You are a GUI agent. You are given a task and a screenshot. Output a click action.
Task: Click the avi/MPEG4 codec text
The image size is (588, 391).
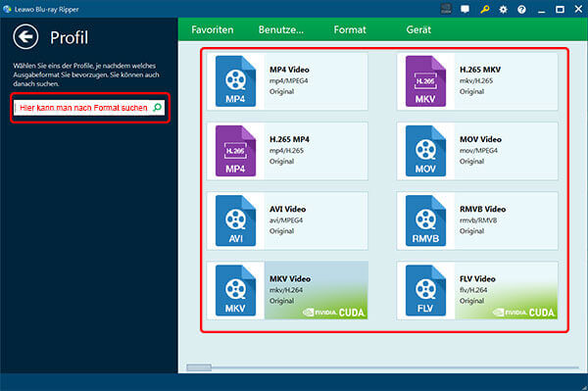pyautogui.click(x=286, y=220)
